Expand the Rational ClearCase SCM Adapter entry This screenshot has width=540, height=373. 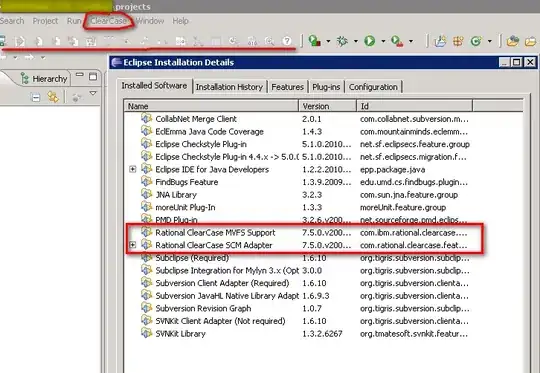pyautogui.click(x=133, y=245)
